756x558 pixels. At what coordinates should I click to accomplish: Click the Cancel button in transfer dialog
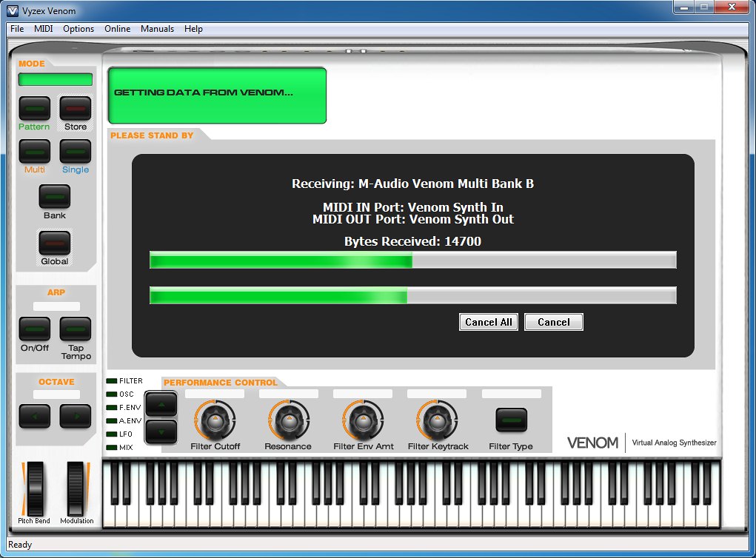click(554, 322)
